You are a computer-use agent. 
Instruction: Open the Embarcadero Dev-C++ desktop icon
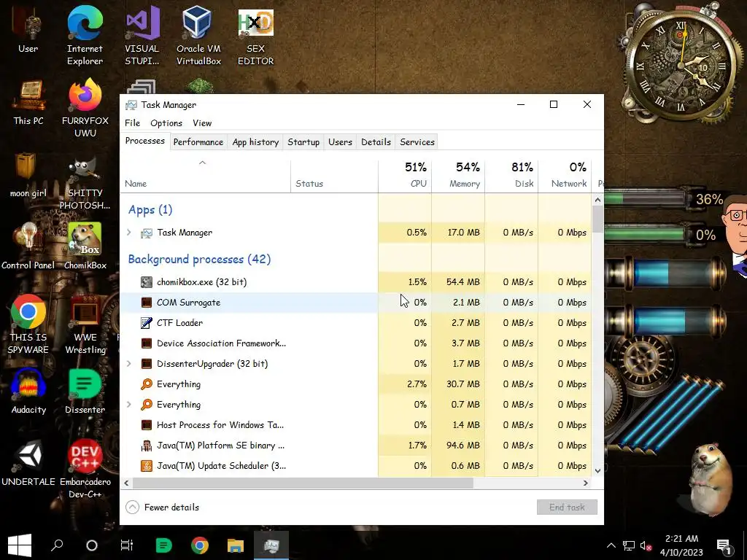pyautogui.click(x=85, y=469)
